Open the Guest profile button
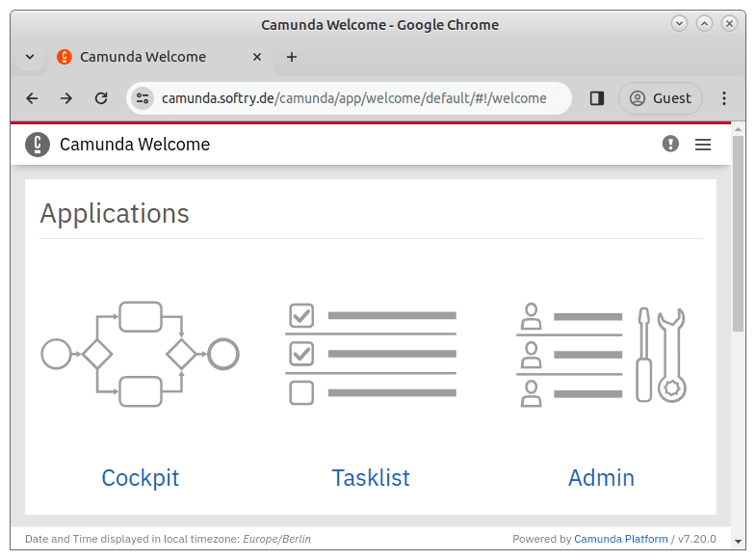The width and height of the screenshot is (756, 560). pyautogui.click(x=660, y=98)
